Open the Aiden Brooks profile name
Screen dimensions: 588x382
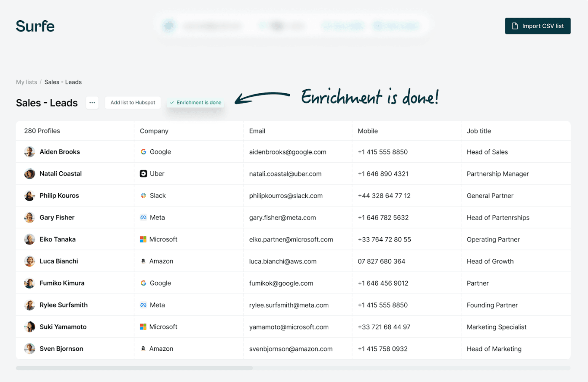pos(60,152)
